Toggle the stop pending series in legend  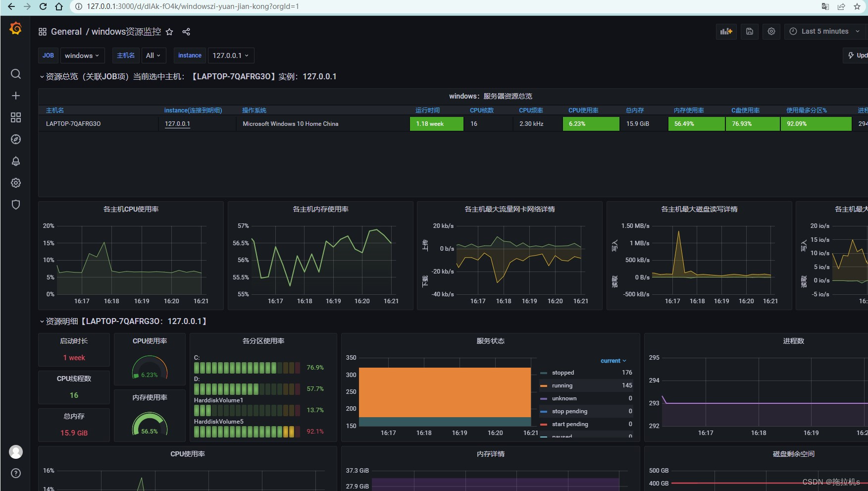tap(569, 411)
